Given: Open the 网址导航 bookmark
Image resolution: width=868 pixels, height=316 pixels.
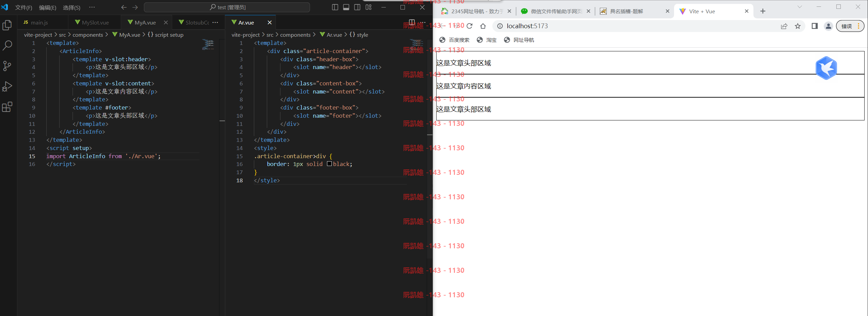Looking at the screenshot, I should [x=519, y=40].
